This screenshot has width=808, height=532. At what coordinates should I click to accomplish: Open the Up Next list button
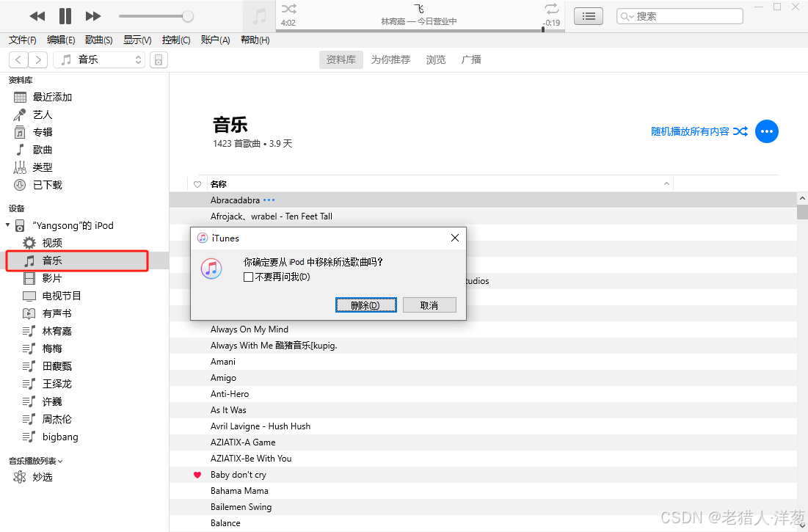pyautogui.click(x=589, y=16)
